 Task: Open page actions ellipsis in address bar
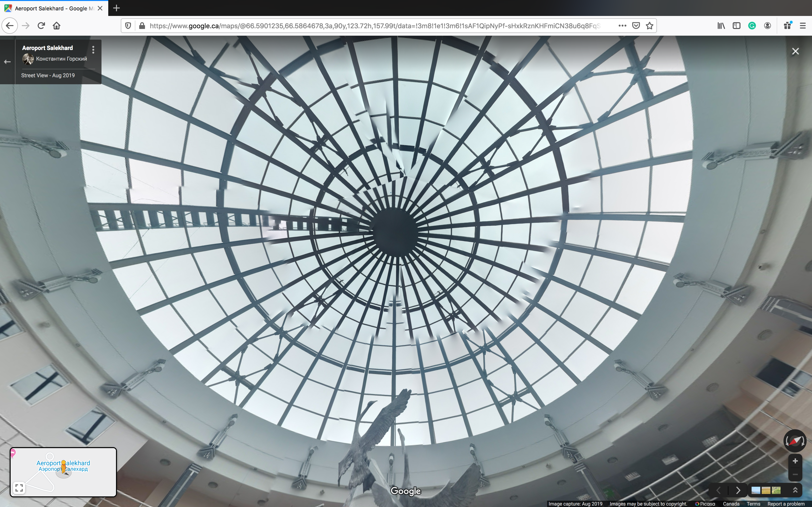[x=623, y=26]
